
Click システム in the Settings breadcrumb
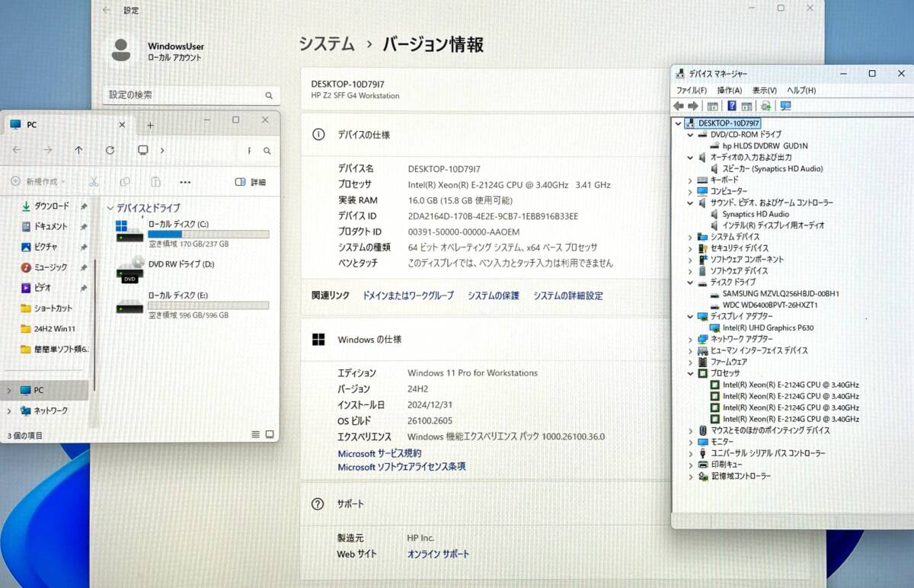327,44
